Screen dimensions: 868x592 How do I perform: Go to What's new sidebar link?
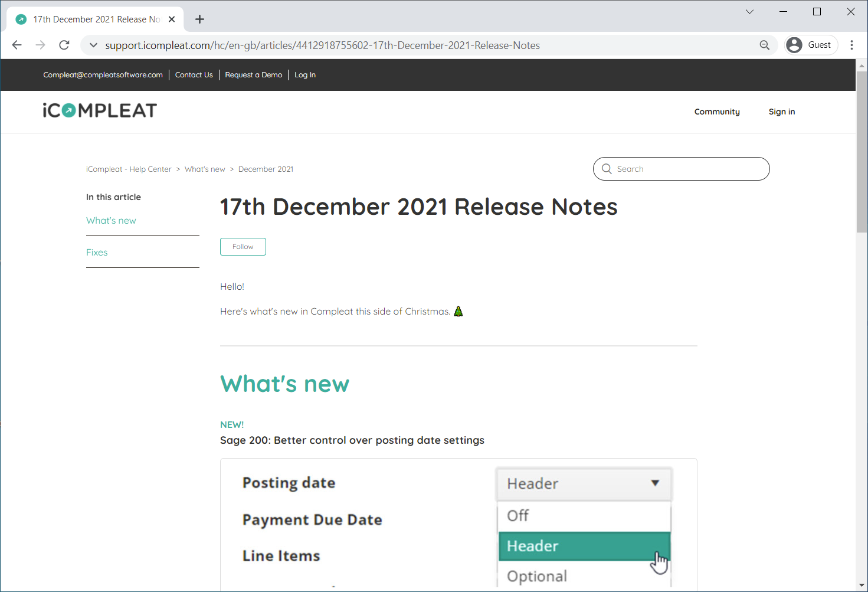[111, 221]
